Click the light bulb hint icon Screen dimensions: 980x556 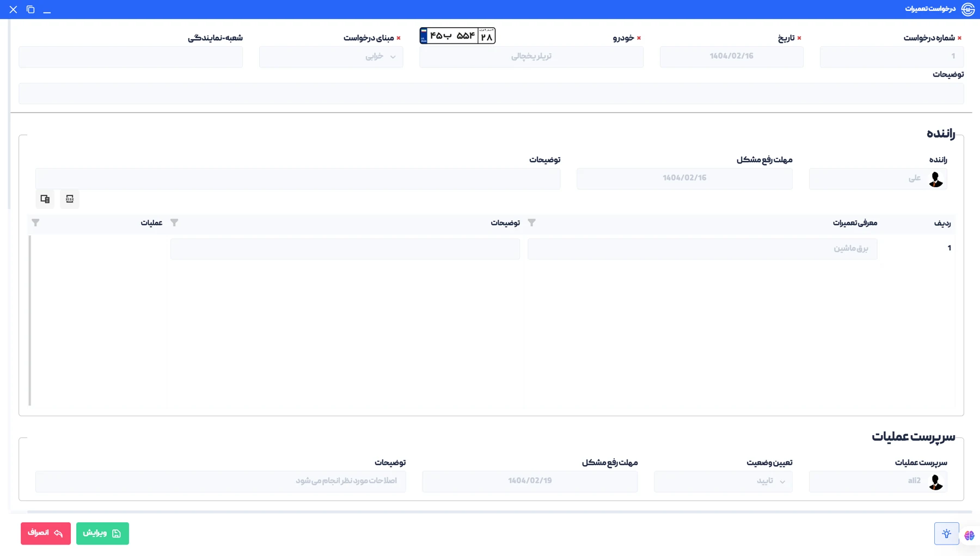[947, 534]
